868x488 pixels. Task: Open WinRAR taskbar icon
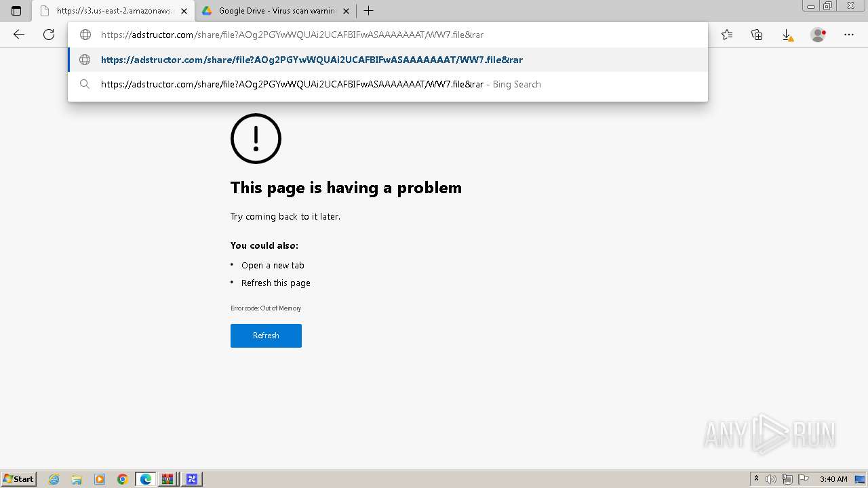pyautogui.click(x=167, y=479)
